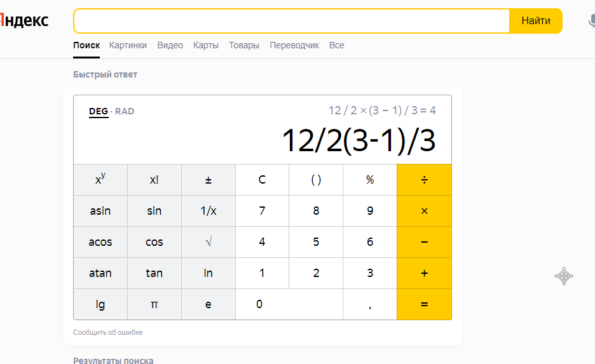Viewport: 595px width, 364px height.
Task: Go to the Переводчик tab
Action: pyautogui.click(x=294, y=45)
